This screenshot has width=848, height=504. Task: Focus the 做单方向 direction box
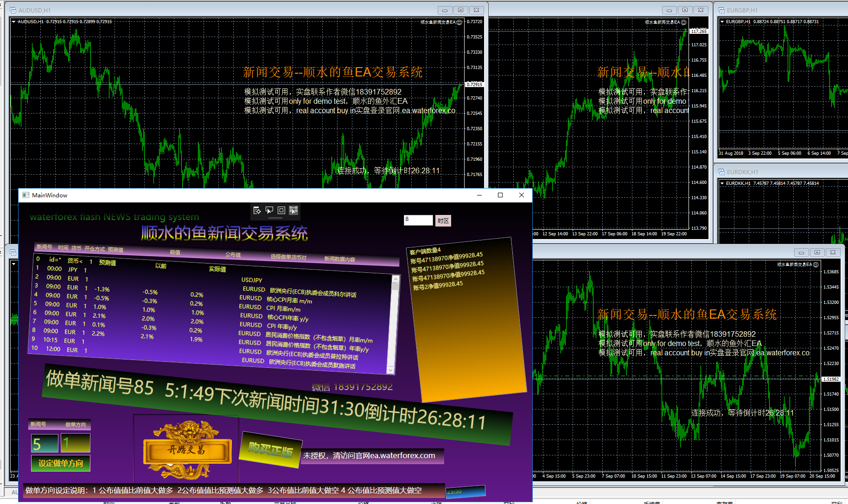click(x=75, y=443)
